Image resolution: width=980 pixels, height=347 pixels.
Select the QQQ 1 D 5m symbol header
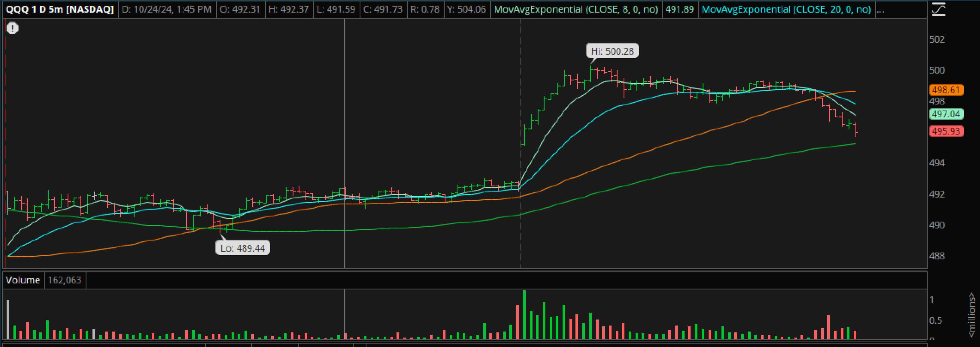(x=60, y=9)
